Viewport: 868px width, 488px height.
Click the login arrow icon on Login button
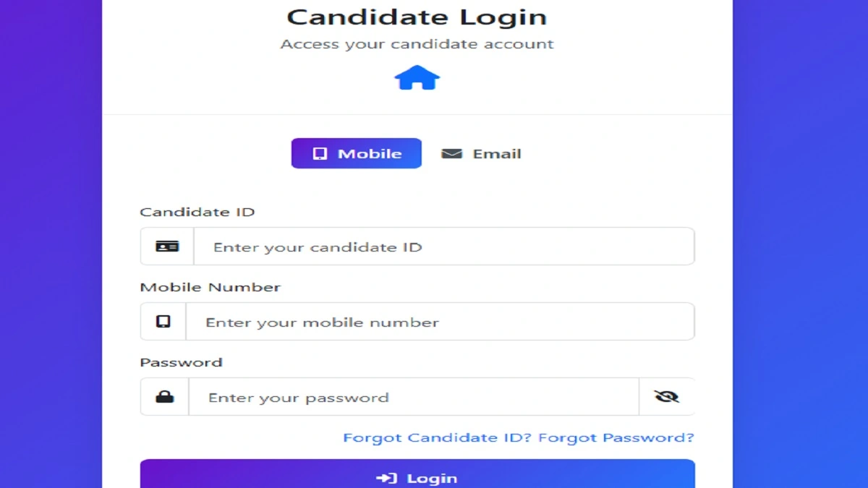[x=387, y=477]
